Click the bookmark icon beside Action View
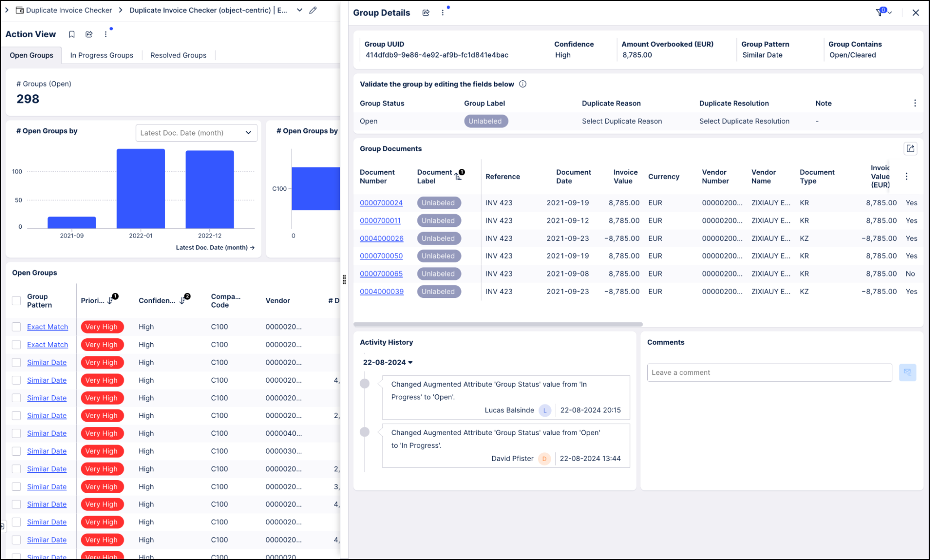The height and width of the screenshot is (560, 930). 72,34
